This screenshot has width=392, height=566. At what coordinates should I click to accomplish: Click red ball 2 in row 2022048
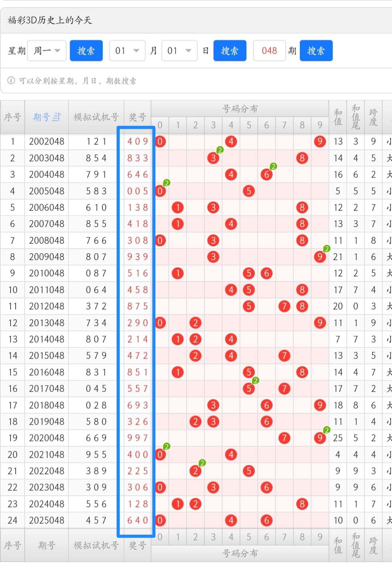(x=195, y=471)
